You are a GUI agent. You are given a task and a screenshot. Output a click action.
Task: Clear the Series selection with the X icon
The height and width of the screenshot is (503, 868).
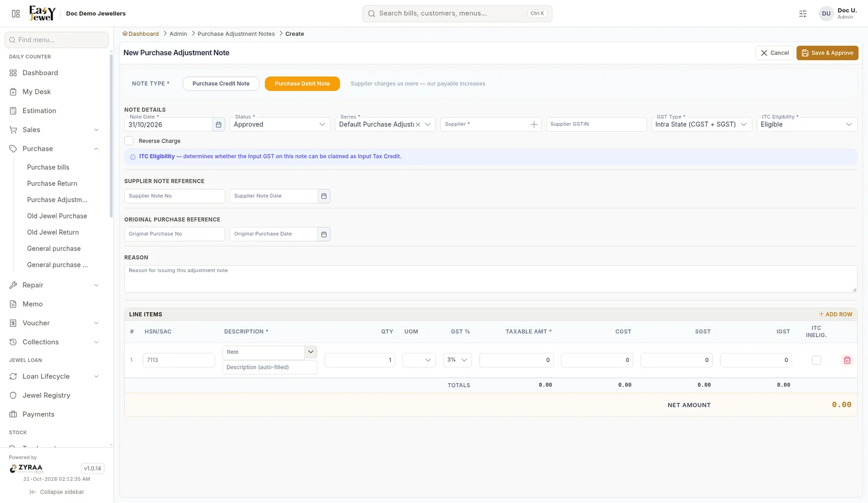point(418,125)
